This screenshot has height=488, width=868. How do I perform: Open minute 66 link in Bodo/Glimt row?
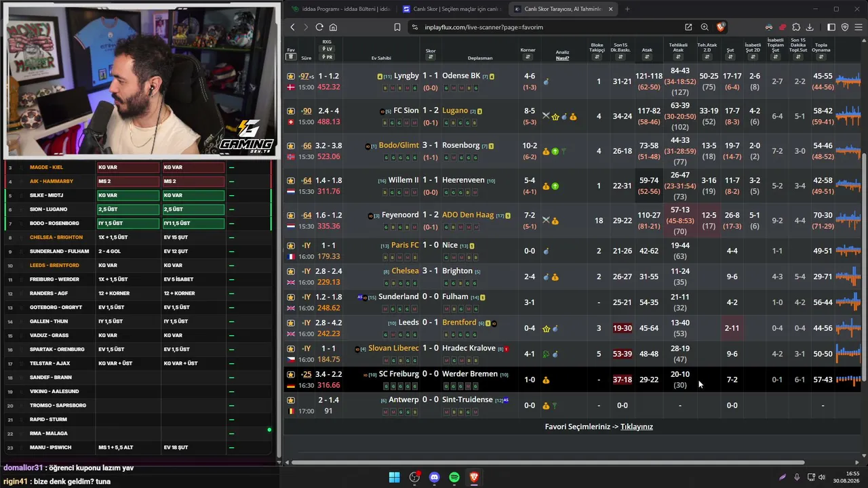(x=307, y=146)
